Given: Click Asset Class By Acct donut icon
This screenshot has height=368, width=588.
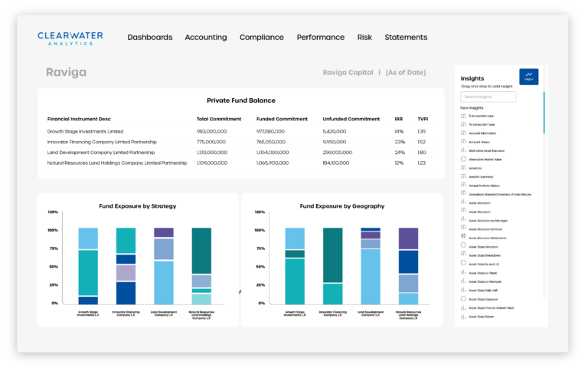Looking at the screenshot, I should (463, 263).
